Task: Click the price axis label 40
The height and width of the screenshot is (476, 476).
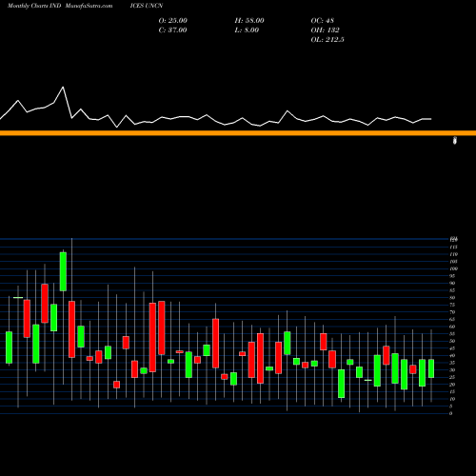Action: [452, 355]
